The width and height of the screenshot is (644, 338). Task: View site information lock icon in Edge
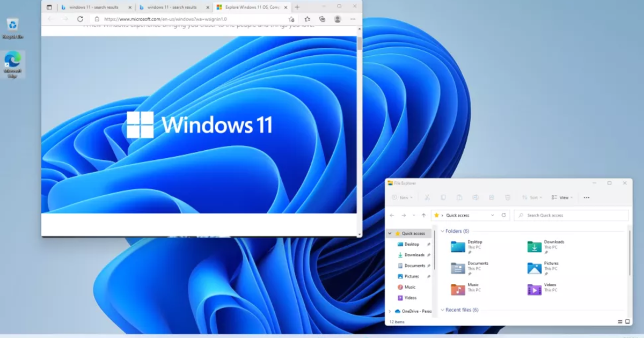(97, 19)
